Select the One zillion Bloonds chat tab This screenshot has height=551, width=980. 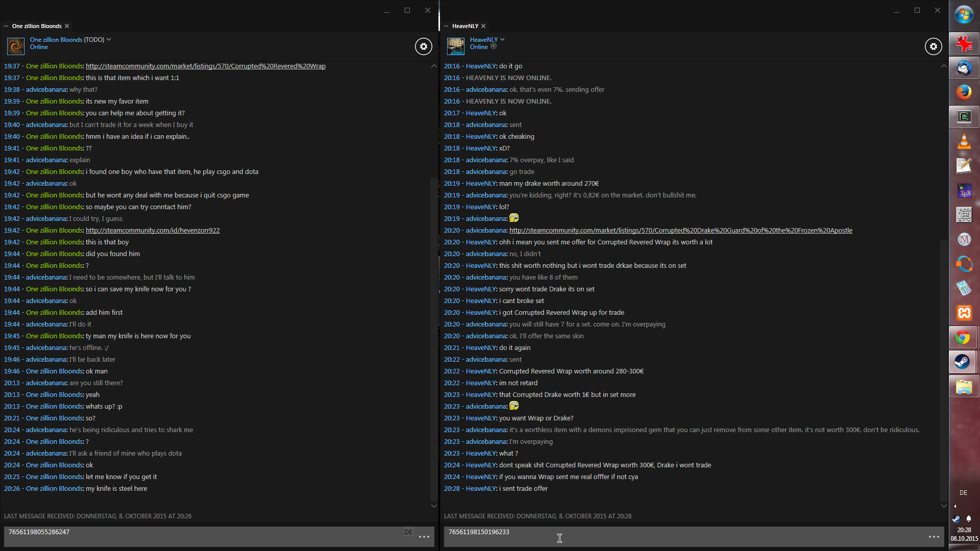37,26
